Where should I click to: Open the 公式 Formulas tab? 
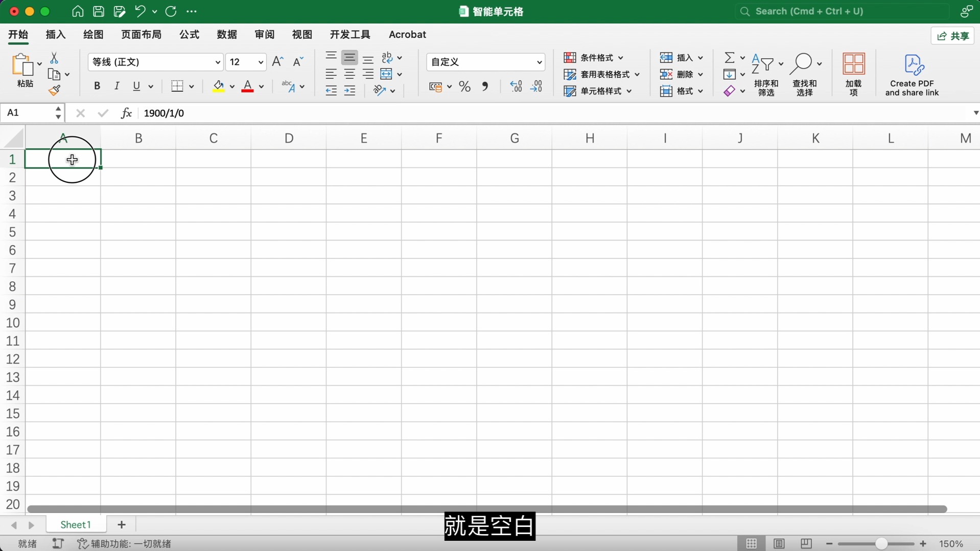pyautogui.click(x=189, y=34)
